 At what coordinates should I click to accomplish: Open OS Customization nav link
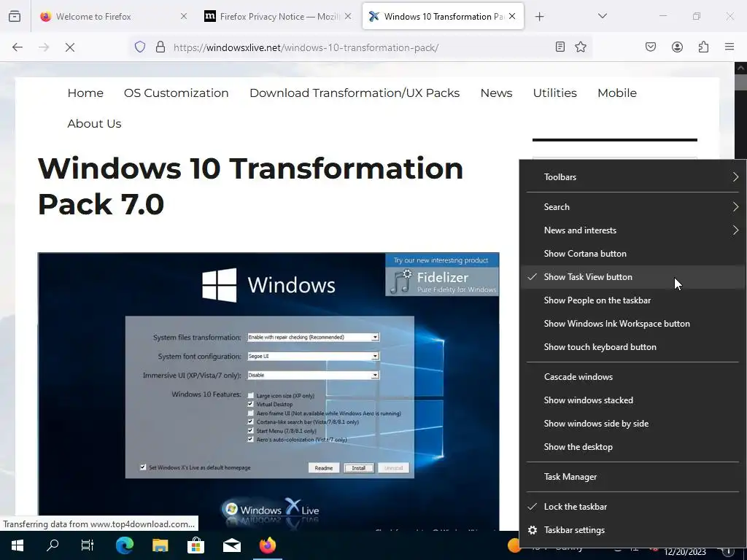point(177,93)
